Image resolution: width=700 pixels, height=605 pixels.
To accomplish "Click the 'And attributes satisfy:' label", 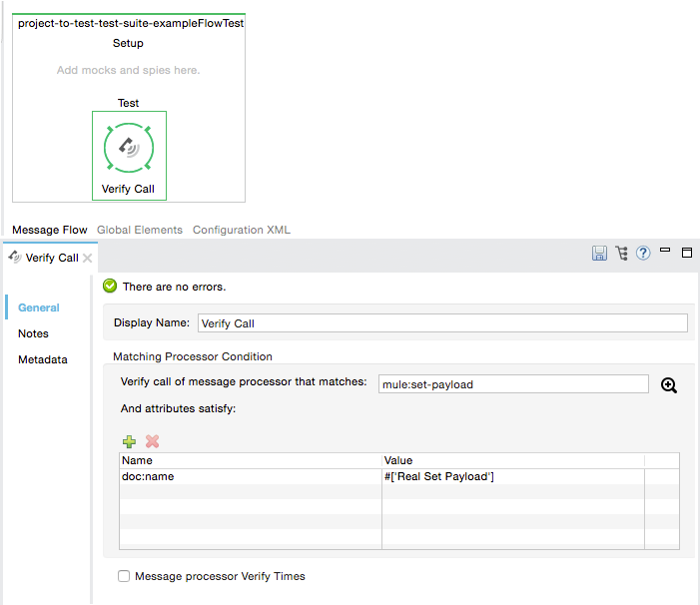I will tap(178, 408).
